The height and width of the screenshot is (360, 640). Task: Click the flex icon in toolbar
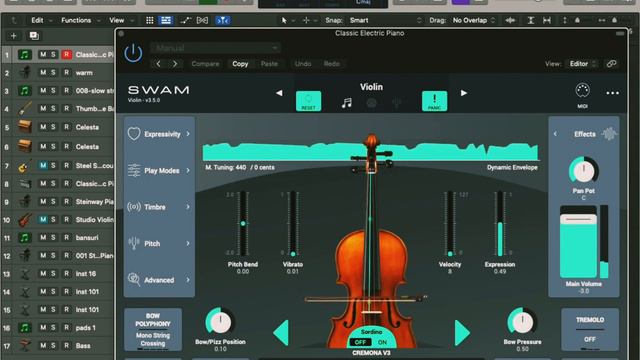[202, 20]
